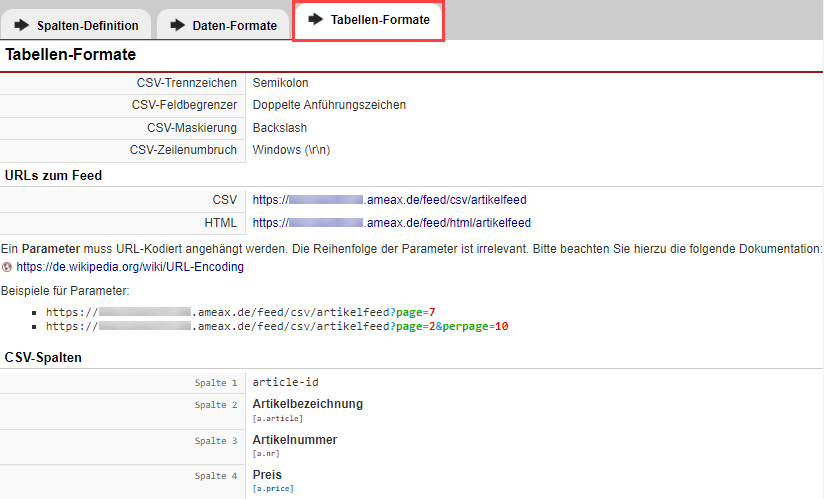Click the example URL with page=7
The width and height of the screenshot is (824, 499).
click(240, 312)
